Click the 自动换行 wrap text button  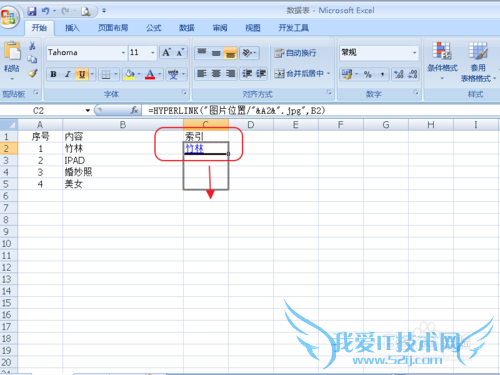pyautogui.click(x=295, y=53)
